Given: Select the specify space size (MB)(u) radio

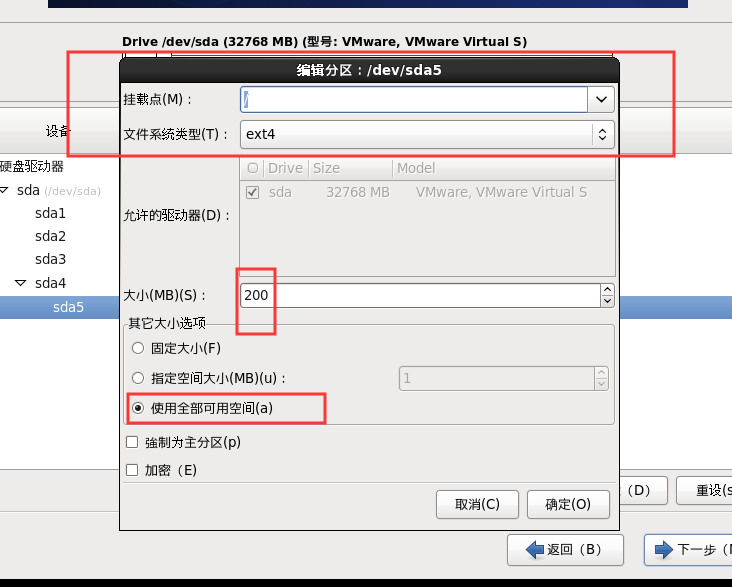Looking at the screenshot, I should [138, 378].
